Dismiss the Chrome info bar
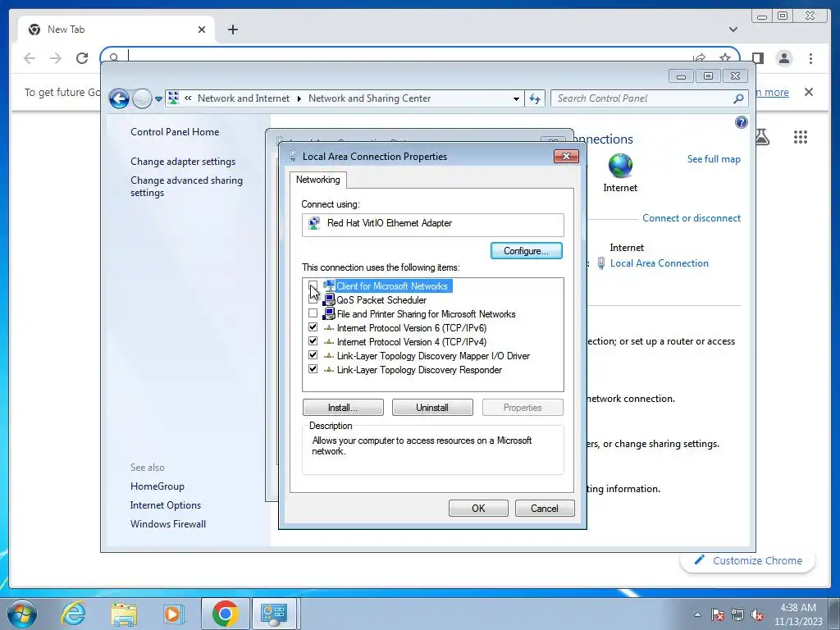 809,92
